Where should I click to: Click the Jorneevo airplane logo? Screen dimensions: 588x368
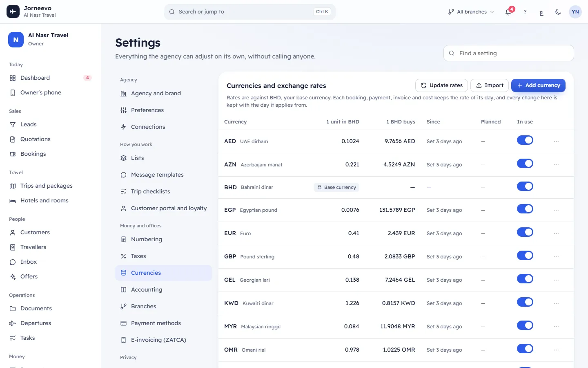pyautogui.click(x=13, y=11)
